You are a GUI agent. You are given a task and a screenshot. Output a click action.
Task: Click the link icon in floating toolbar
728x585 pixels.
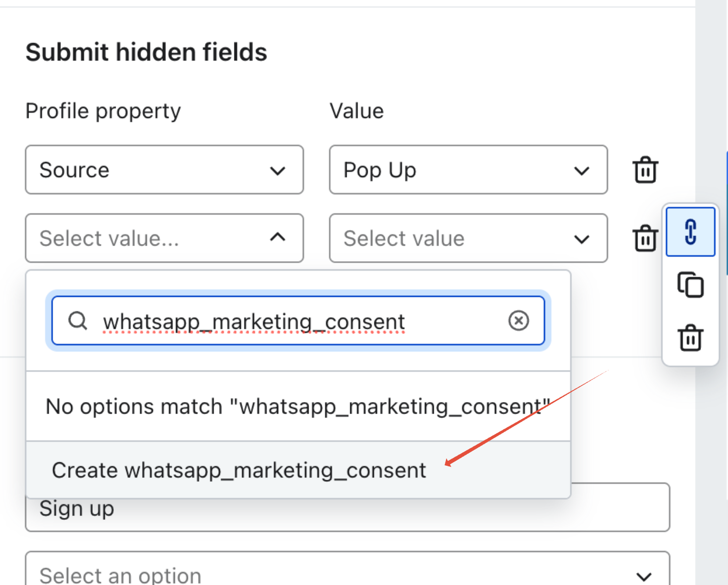tap(690, 232)
